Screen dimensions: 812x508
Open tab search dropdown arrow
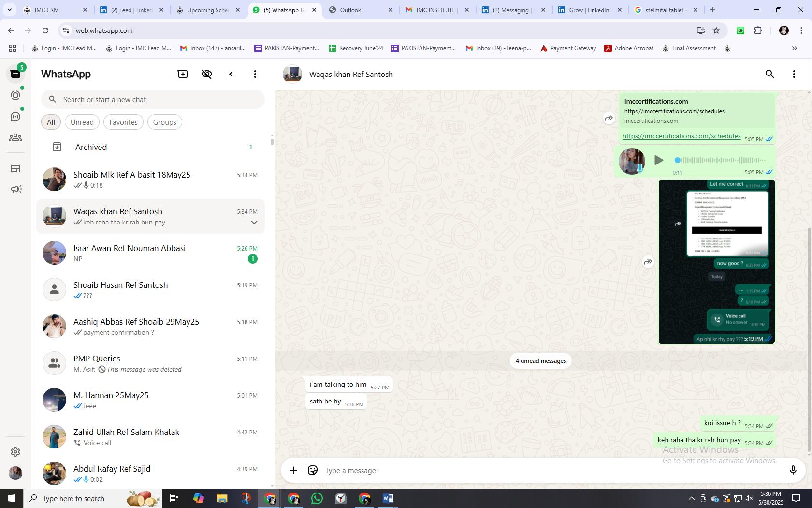click(9, 10)
